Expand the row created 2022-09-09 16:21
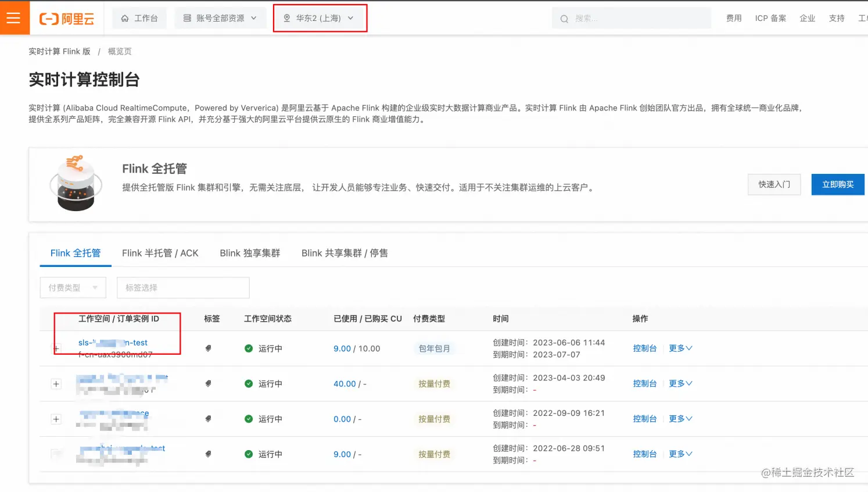The height and width of the screenshot is (492, 868). 56,419
